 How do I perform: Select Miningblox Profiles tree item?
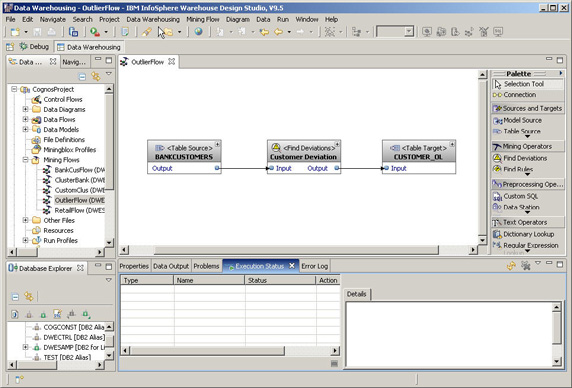pyautogui.click(x=64, y=150)
